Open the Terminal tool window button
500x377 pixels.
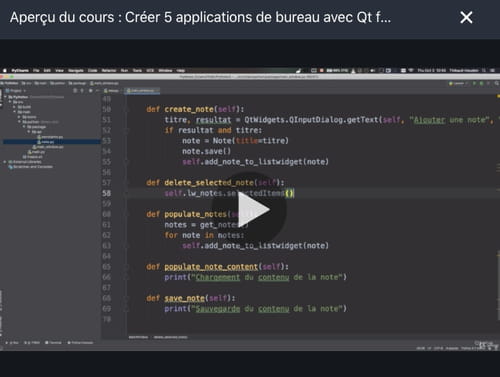click(x=53, y=343)
